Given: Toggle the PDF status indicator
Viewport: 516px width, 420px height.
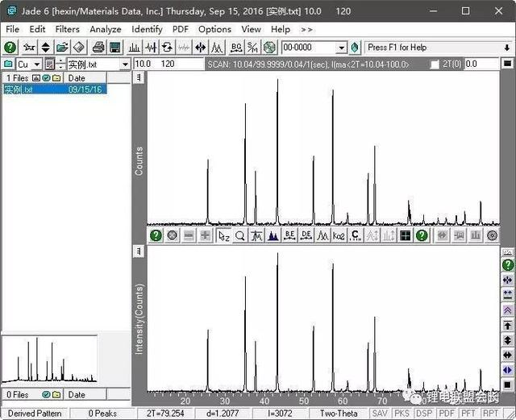Looking at the screenshot, I should click(446, 414).
